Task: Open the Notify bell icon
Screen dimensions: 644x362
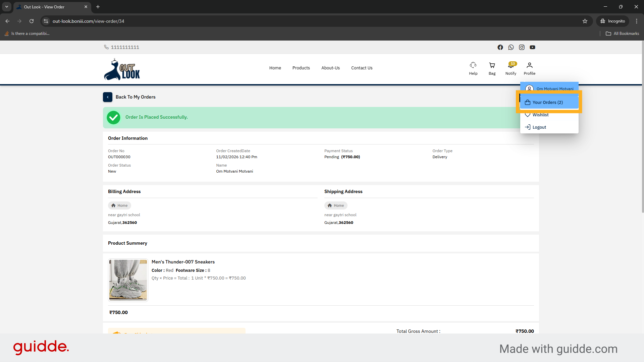Action: (x=511, y=66)
